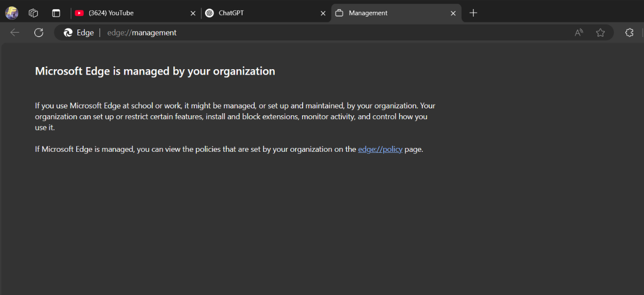Close the ChatGPT tab
Viewport: 644px width, 295px height.
323,13
